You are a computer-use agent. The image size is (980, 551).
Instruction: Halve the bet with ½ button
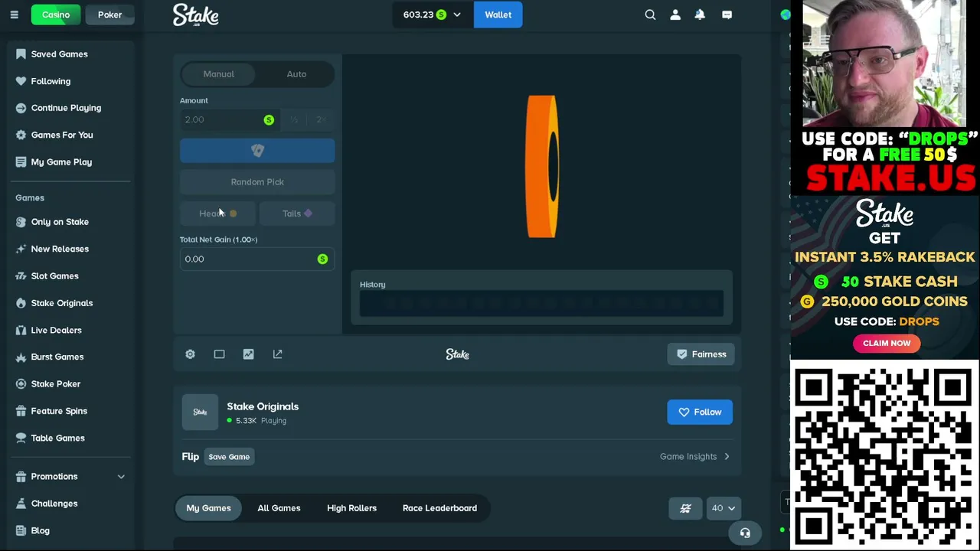[x=294, y=119]
